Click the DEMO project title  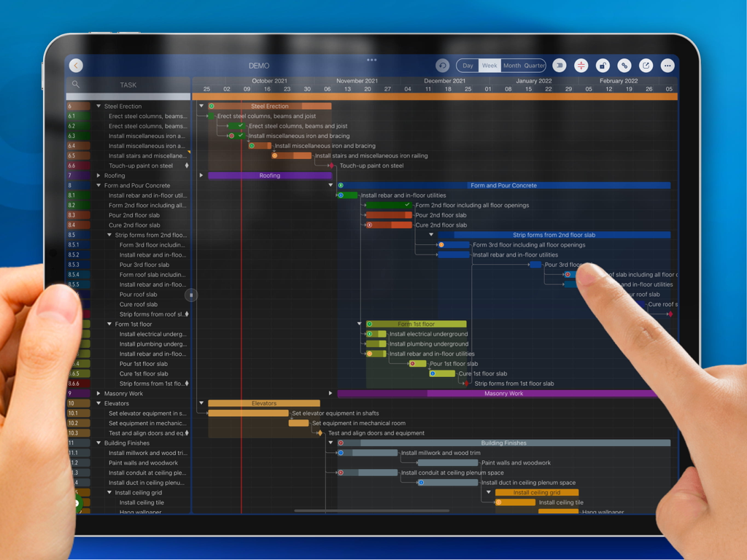(x=258, y=65)
